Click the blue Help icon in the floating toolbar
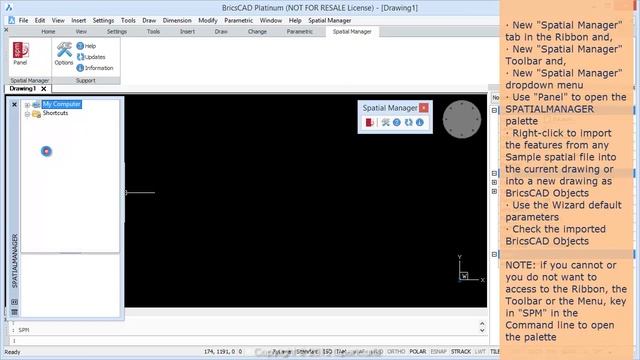This screenshot has height=360, width=640. (397, 122)
